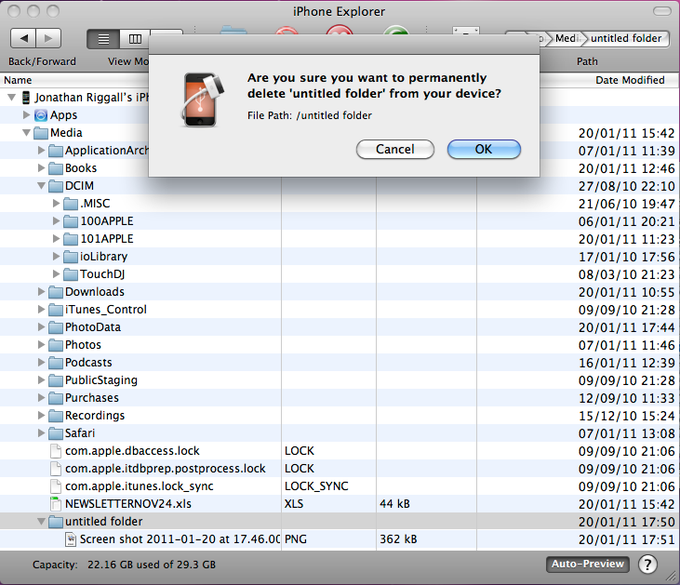
Task: Switch to list view mode
Action: [x=103, y=39]
